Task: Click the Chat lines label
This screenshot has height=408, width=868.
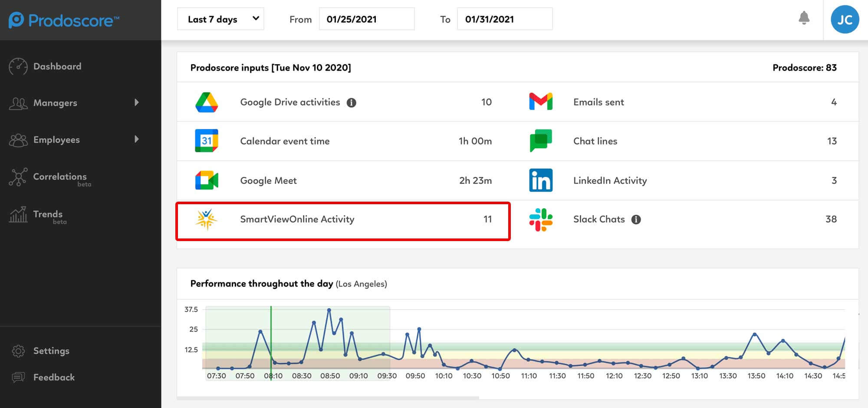Action: [x=595, y=141]
